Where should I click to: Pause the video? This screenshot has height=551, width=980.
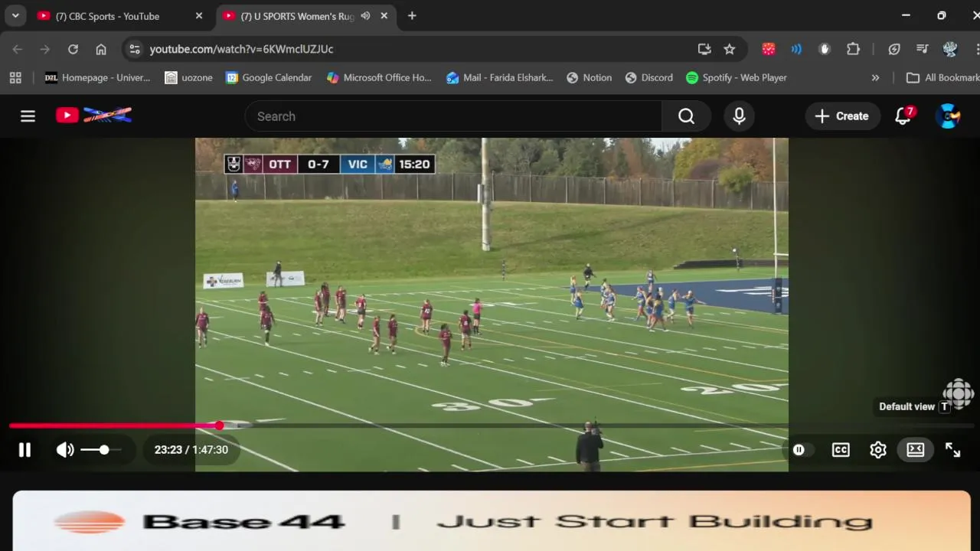click(x=24, y=450)
